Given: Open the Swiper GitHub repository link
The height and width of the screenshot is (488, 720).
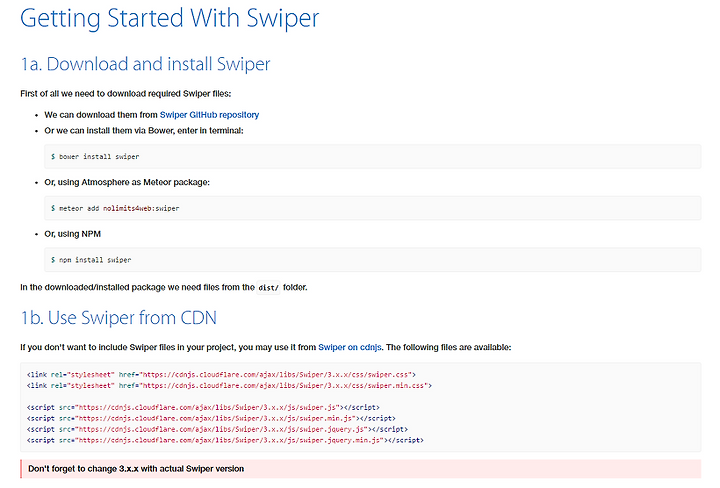Looking at the screenshot, I should coord(209,115).
